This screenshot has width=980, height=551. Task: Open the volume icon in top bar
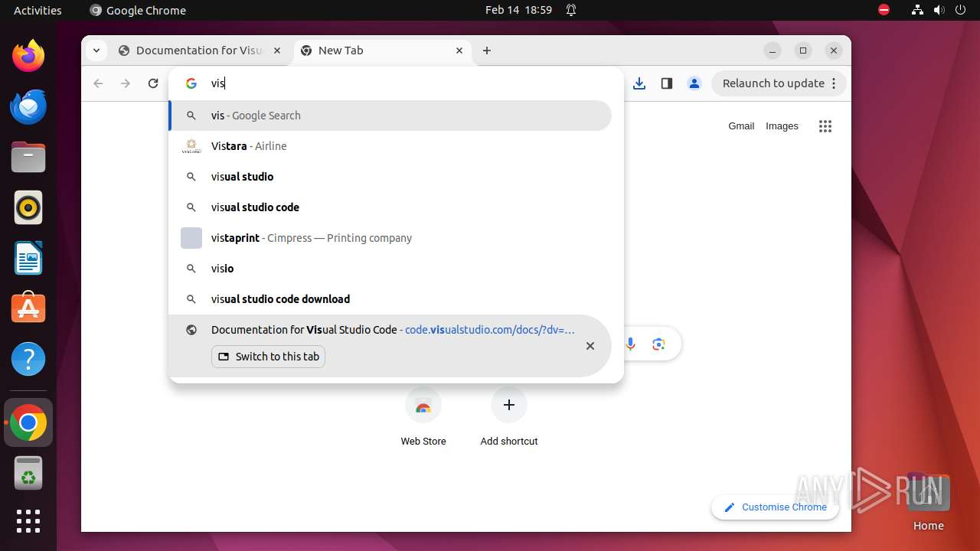[939, 10]
